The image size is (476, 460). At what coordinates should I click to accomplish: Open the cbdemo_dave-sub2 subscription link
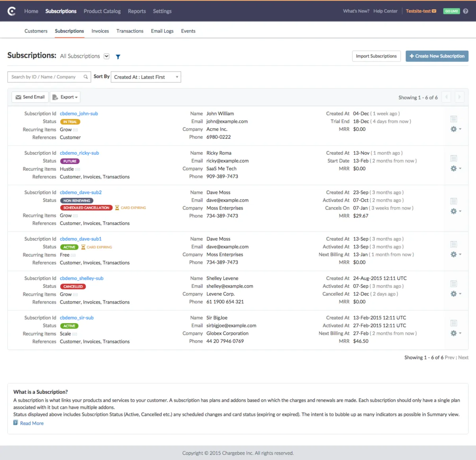point(81,192)
